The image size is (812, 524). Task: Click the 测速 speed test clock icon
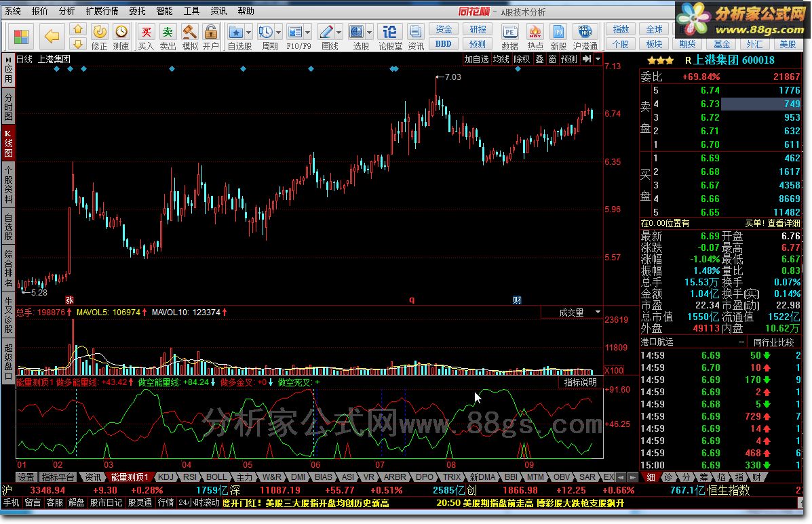(x=121, y=32)
